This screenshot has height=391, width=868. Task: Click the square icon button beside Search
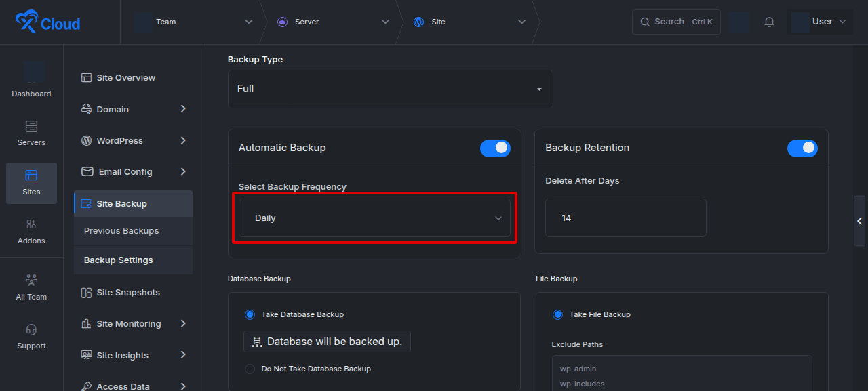(x=739, y=22)
